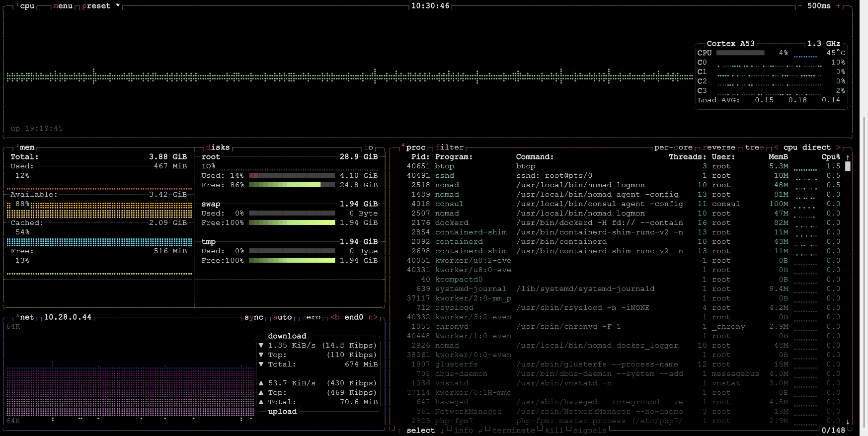Switch sorting left with < arrow

tap(776, 147)
